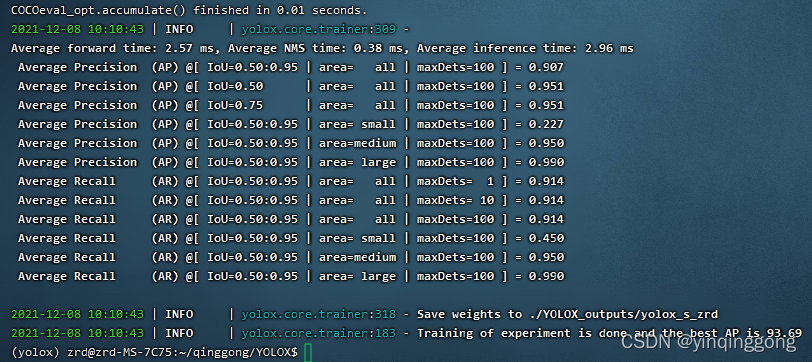The height and width of the screenshot is (362, 812).
Task: Click the small-area AP value 0.227
Action: 546,124
